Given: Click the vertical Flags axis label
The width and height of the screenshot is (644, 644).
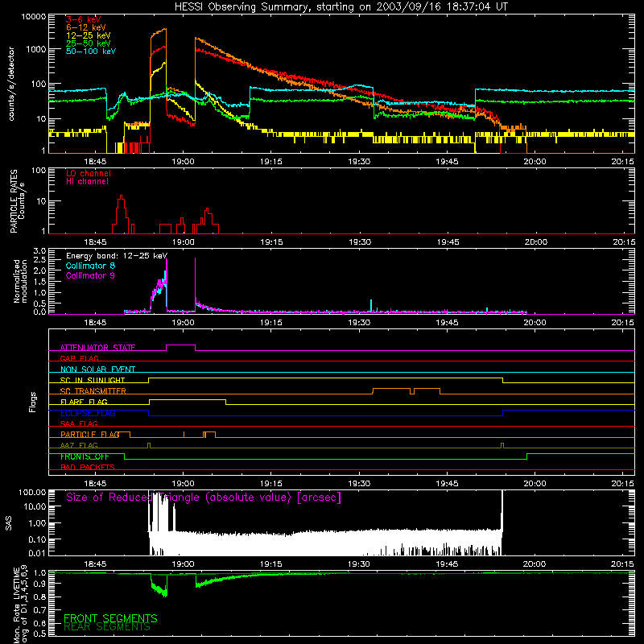Looking at the screenshot, I should tap(33, 402).
